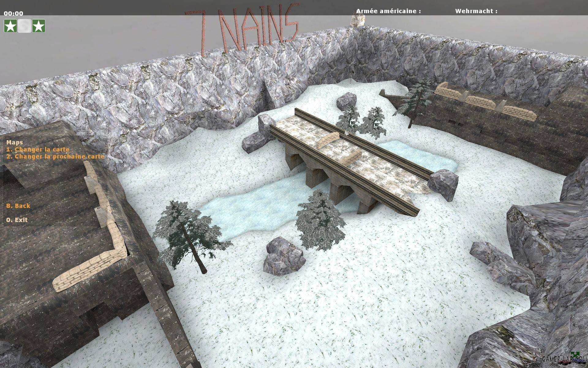
Task: Close the menu via '0. Exit'
Action: [17, 220]
